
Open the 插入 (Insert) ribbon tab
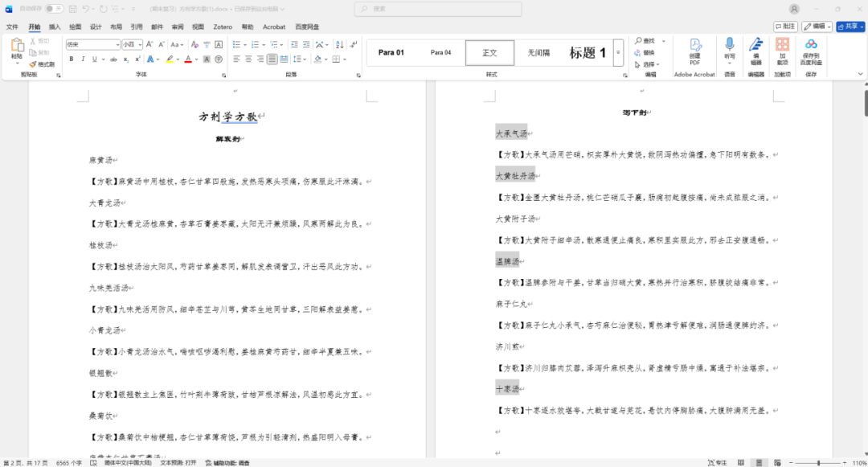point(55,27)
